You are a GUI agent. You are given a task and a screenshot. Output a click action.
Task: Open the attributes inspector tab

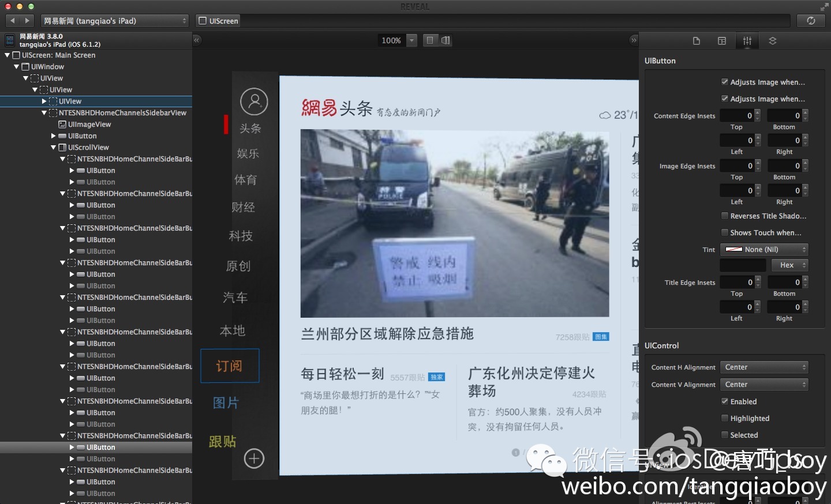coord(747,41)
